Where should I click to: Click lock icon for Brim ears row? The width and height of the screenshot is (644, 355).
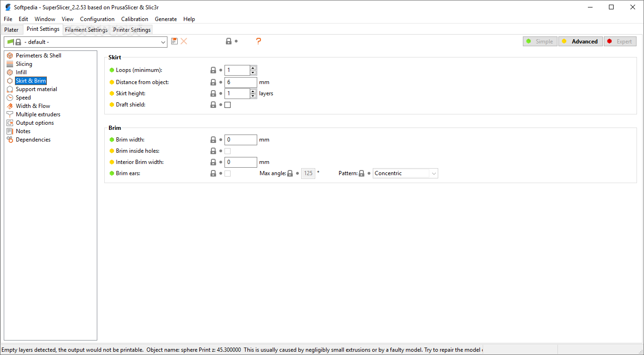coord(213,173)
